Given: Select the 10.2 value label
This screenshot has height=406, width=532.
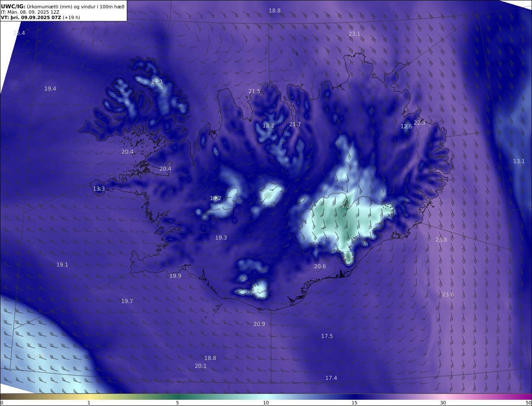Looking at the screenshot, I should [216, 198].
